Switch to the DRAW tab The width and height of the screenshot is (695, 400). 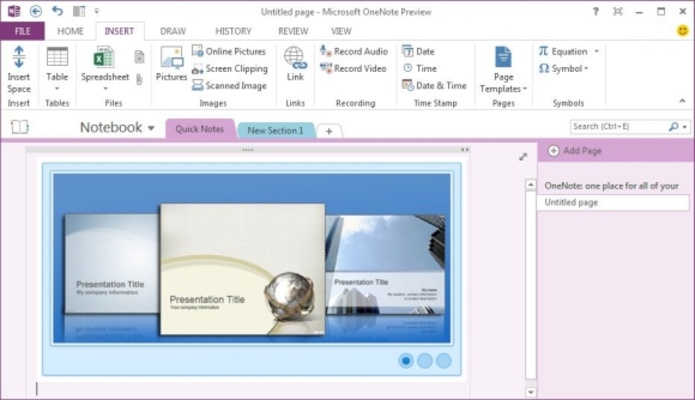173,31
